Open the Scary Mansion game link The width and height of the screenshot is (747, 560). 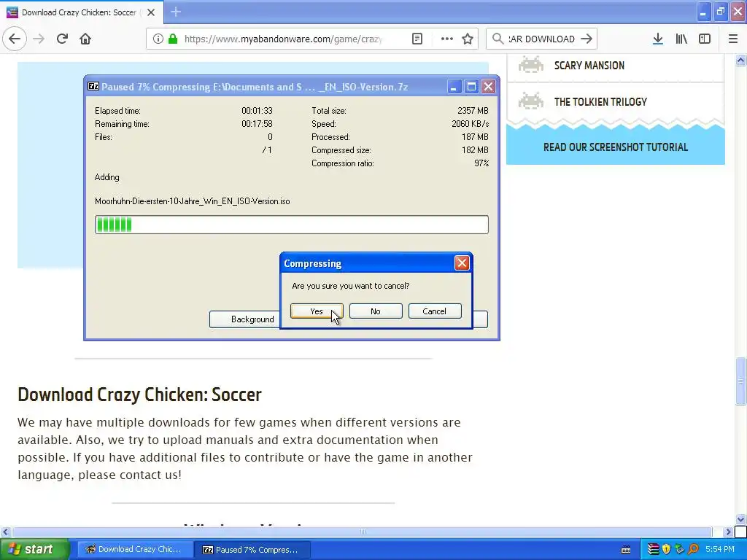pos(589,66)
